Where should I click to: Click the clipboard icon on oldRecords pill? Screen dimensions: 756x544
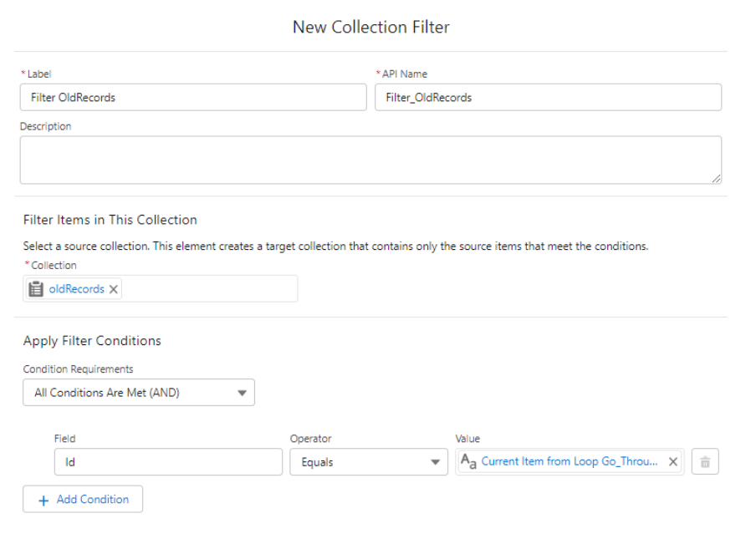click(x=36, y=289)
